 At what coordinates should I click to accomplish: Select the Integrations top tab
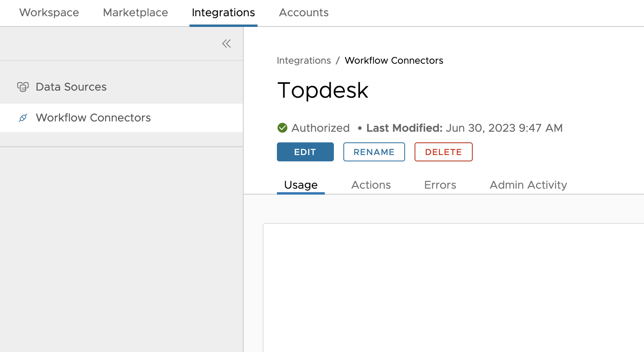223,13
